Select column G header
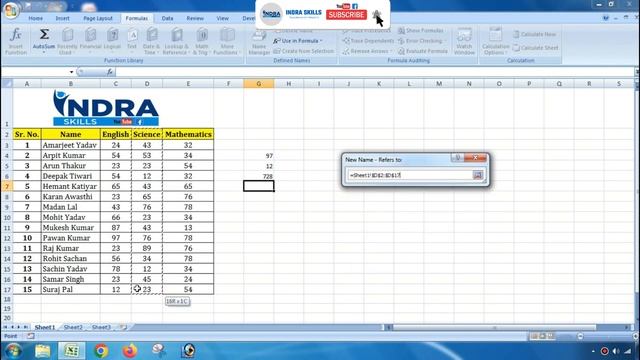The height and width of the screenshot is (360, 640). 259,84
